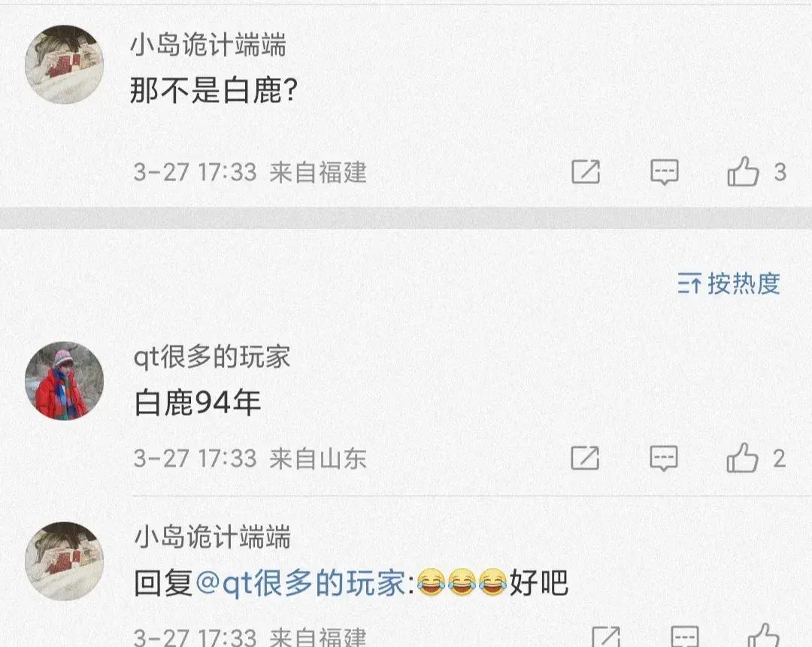This screenshot has width=812, height=647.
Task: Open the @qt很多的玩家 mention link
Action: click(x=300, y=583)
